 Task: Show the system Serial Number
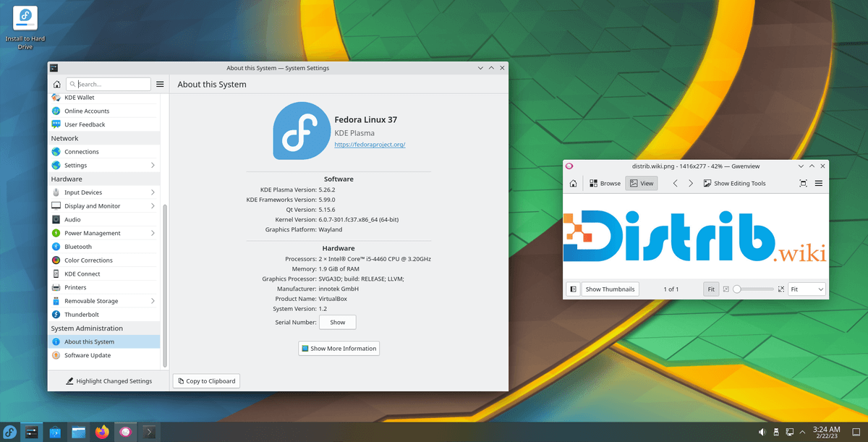pos(337,322)
